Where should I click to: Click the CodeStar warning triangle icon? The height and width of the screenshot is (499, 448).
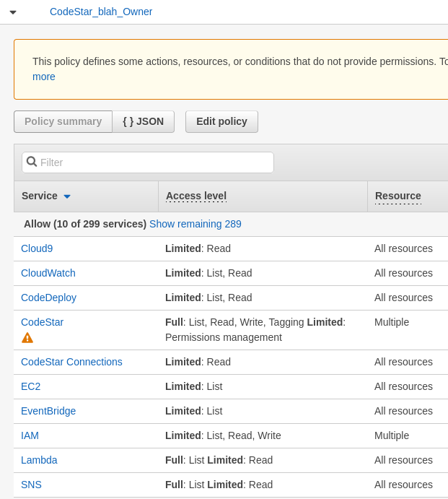point(27,337)
